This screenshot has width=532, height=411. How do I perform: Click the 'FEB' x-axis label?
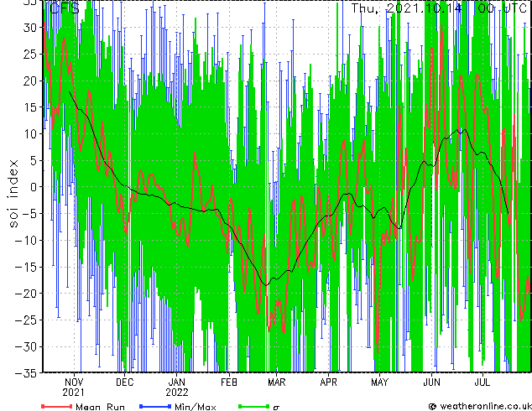tap(229, 382)
